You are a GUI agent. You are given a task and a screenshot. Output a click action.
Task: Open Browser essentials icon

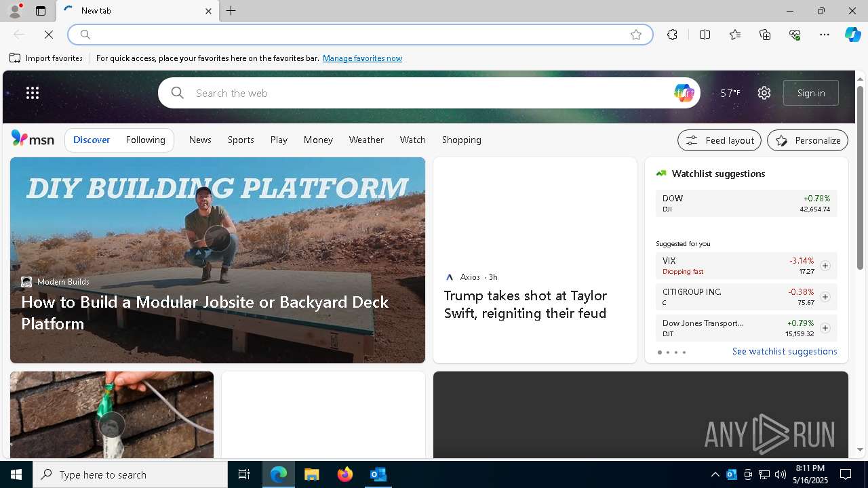pos(795,35)
